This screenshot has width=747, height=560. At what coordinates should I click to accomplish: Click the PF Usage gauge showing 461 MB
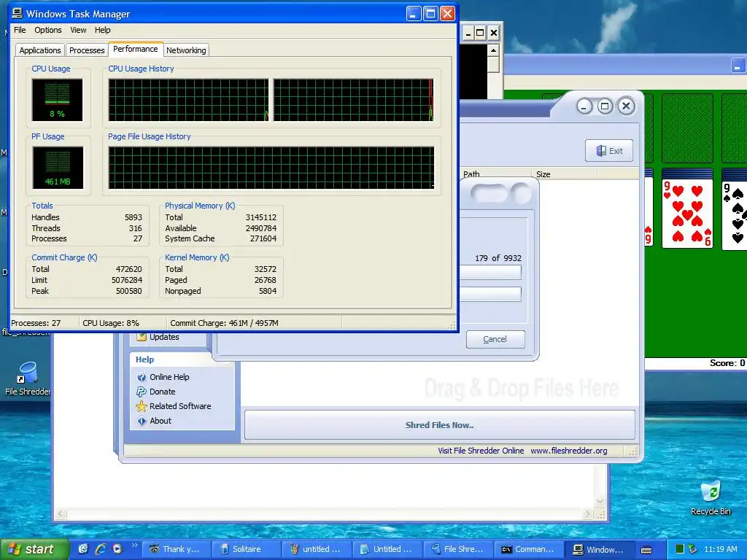click(58, 168)
